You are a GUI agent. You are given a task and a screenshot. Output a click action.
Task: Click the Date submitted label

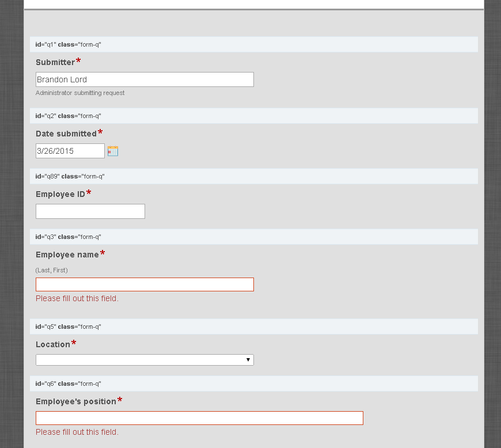[66, 134]
